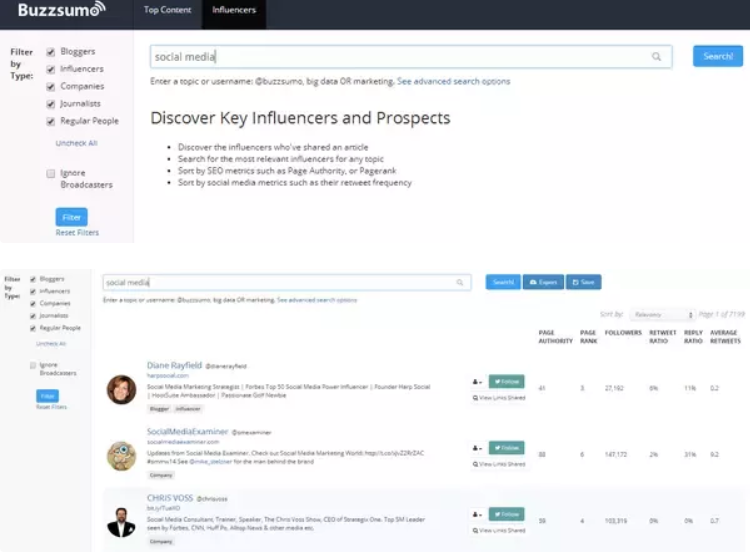Viewport: 750px width, 556px height.
Task: Click the Average Retweets column header
Action: (x=725, y=337)
